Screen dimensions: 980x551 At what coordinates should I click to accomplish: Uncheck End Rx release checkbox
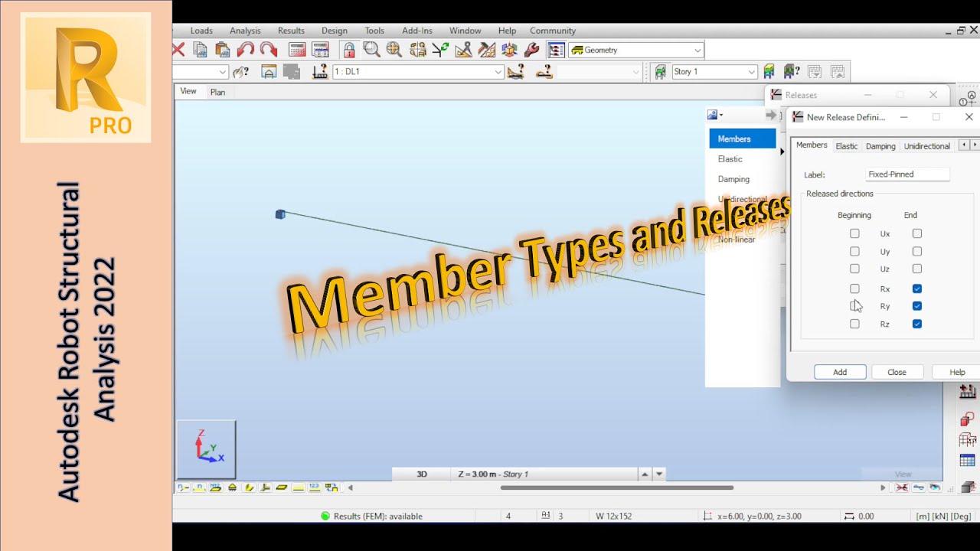pyautogui.click(x=917, y=289)
